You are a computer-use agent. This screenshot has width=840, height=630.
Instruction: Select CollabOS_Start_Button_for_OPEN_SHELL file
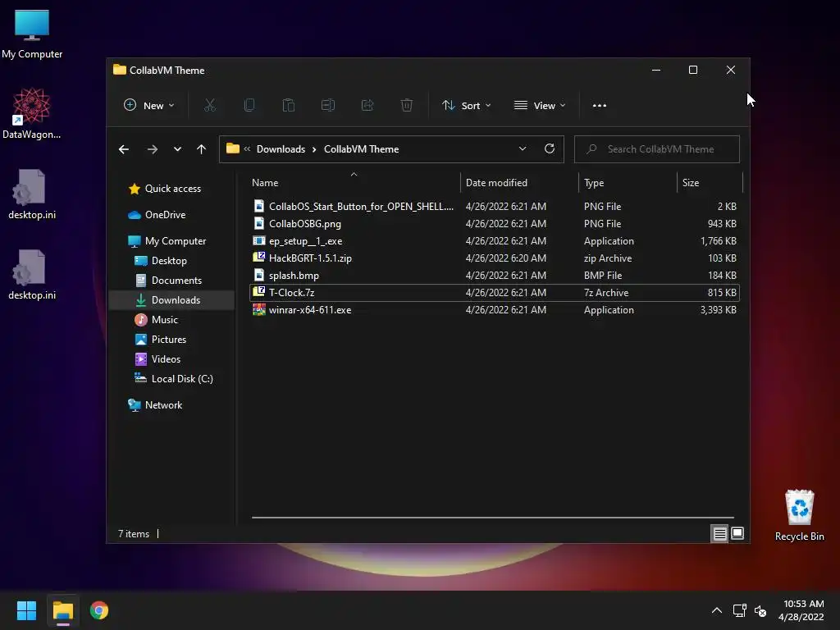click(494, 206)
